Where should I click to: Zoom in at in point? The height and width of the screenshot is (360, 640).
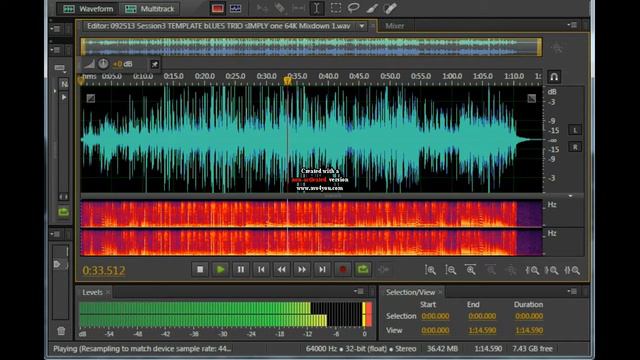click(532, 270)
